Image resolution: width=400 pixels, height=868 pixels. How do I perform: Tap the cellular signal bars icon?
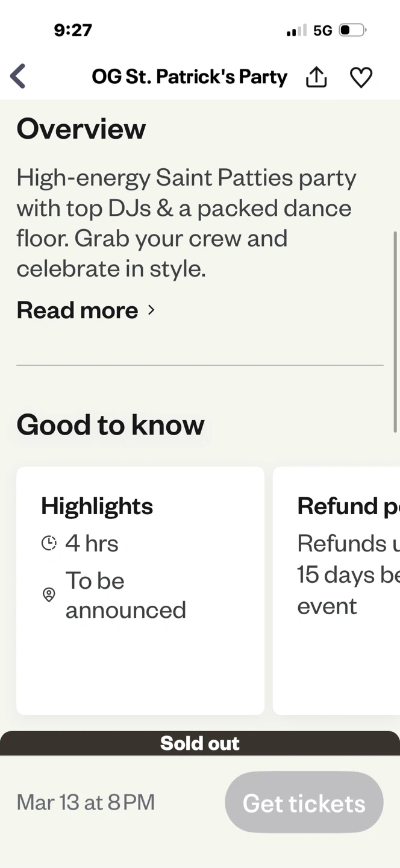tap(296, 30)
